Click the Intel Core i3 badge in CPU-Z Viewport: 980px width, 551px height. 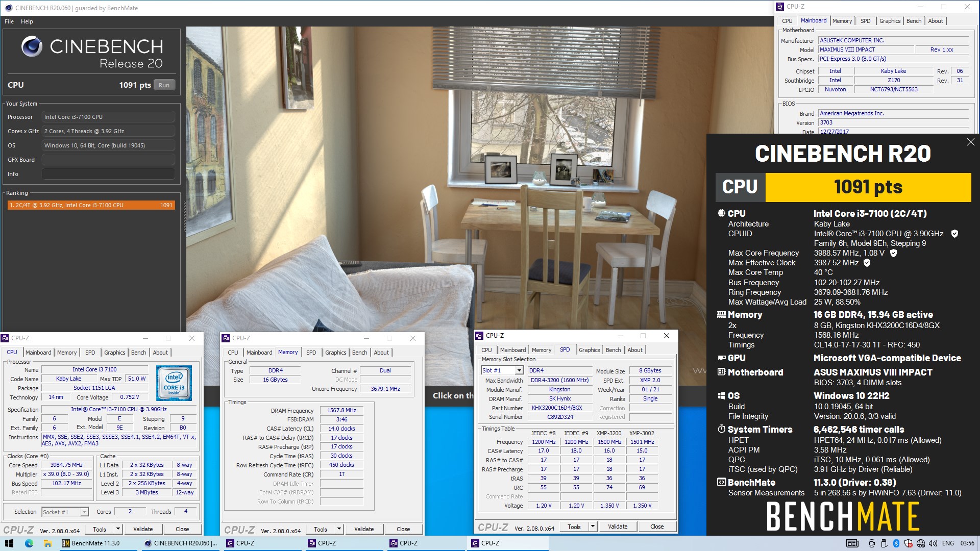(x=174, y=383)
